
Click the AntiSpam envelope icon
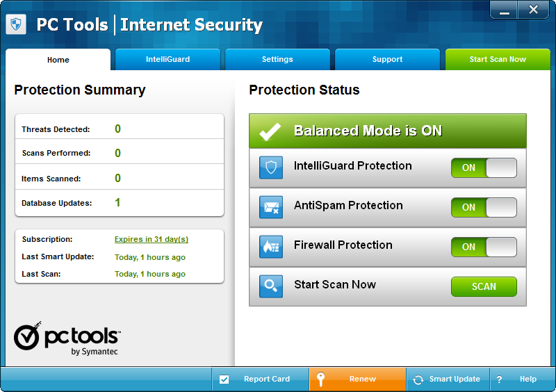271,207
